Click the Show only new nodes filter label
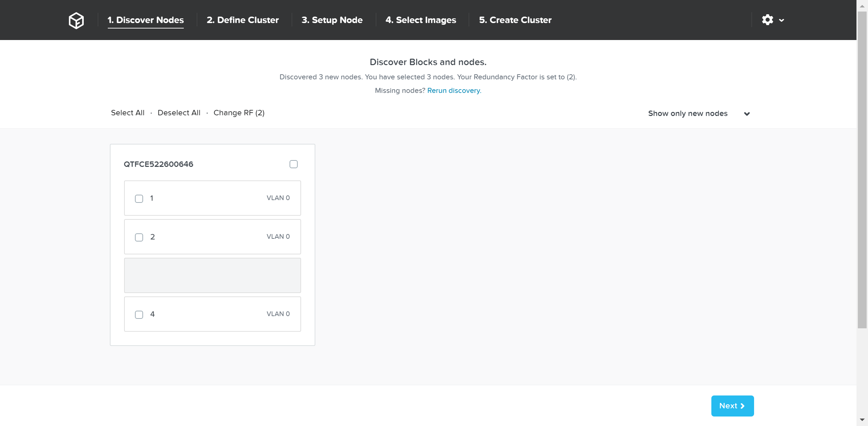 (688, 113)
